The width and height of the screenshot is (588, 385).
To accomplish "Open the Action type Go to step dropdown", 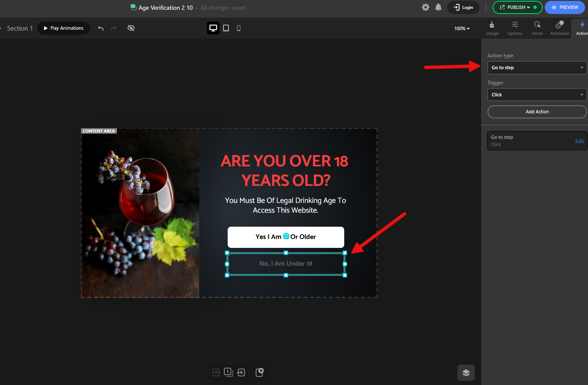I will 537,67.
